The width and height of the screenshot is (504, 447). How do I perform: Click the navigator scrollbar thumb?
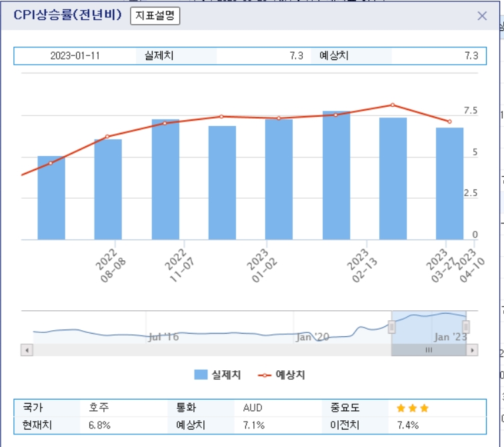click(429, 350)
